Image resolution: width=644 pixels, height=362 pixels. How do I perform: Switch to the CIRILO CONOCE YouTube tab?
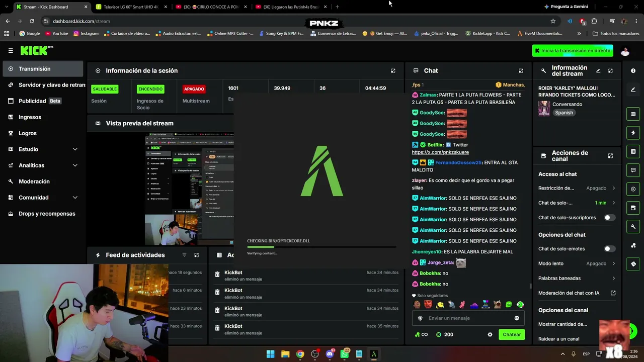coord(210,7)
